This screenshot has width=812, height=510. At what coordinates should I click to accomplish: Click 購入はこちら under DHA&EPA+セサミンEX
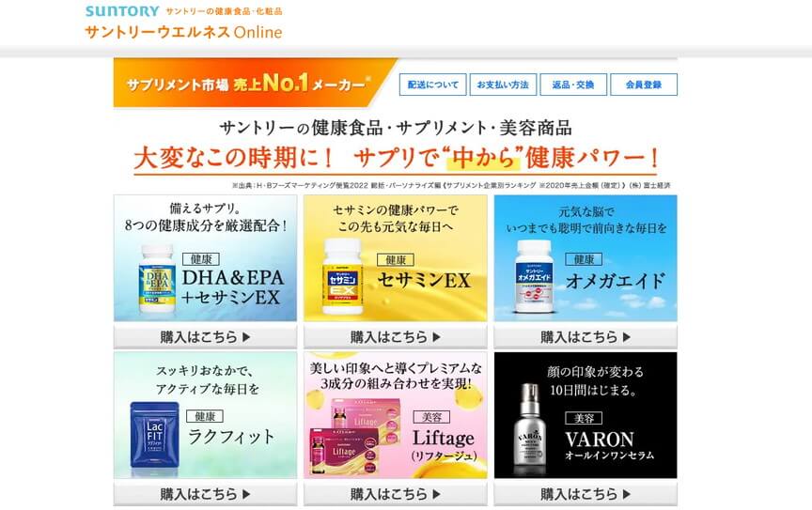206,337
